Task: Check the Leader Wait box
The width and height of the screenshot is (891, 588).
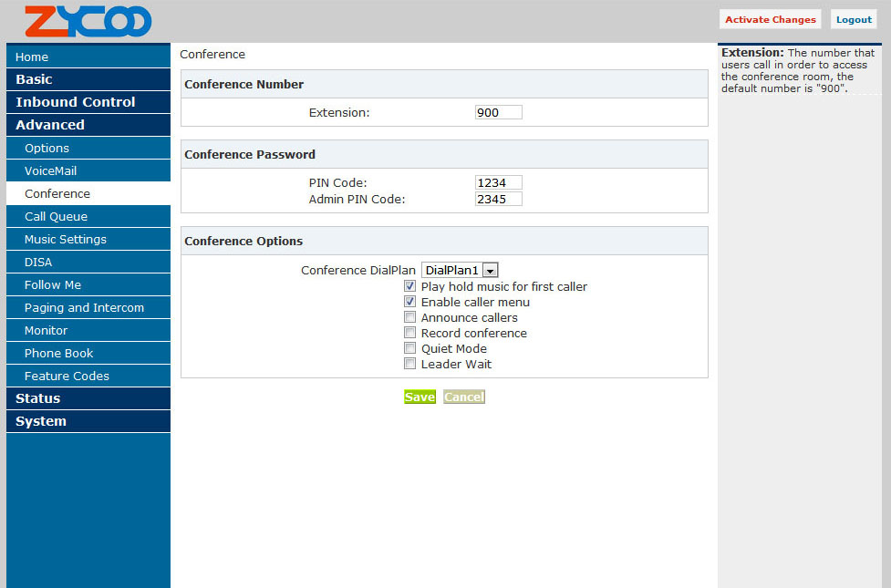Action: click(410, 365)
